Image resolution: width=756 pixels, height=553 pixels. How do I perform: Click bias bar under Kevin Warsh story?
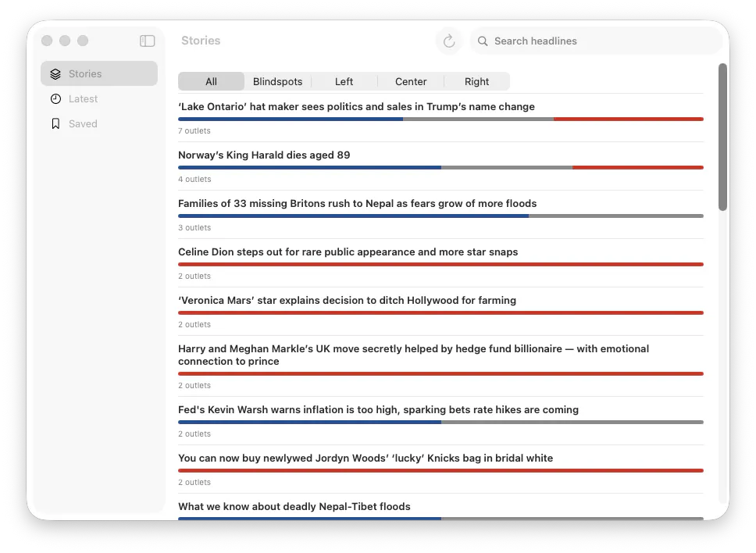click(x=440, y=422)
